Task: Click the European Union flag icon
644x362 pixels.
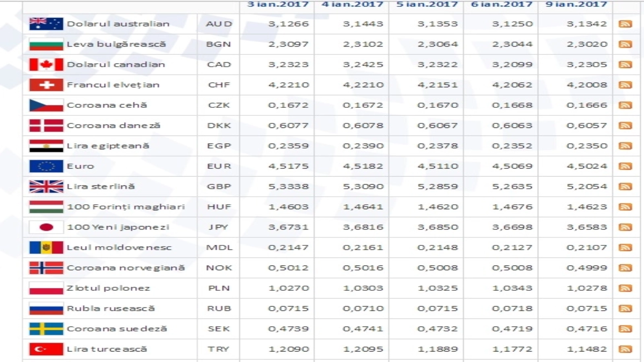Action: 46,166
